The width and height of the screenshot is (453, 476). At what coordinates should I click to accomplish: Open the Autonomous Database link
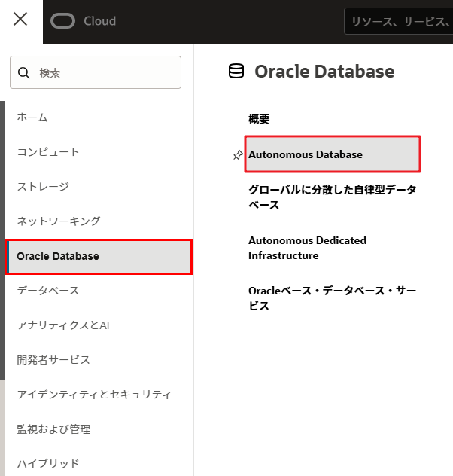[306, 154]
